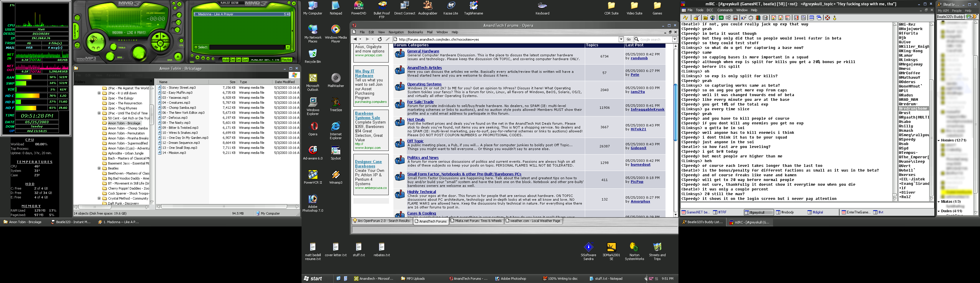The image size is (980, 283).
Task: Expand the 2Pac - R U still down folder
Action: click(x=99, y=93)
